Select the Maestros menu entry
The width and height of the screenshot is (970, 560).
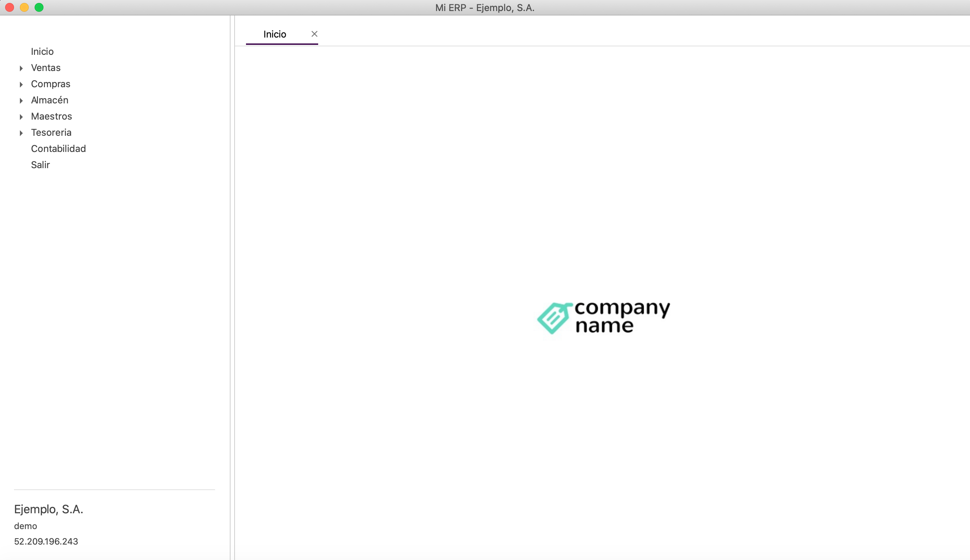tap(51, 116)
